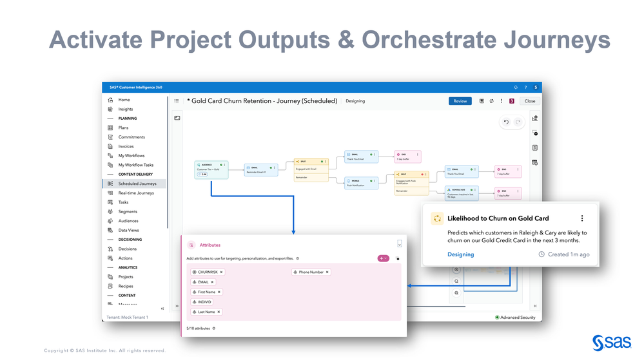Viewport: 644px width, 362px height.
Task: Click the Close button
Action: click(530, 101)
